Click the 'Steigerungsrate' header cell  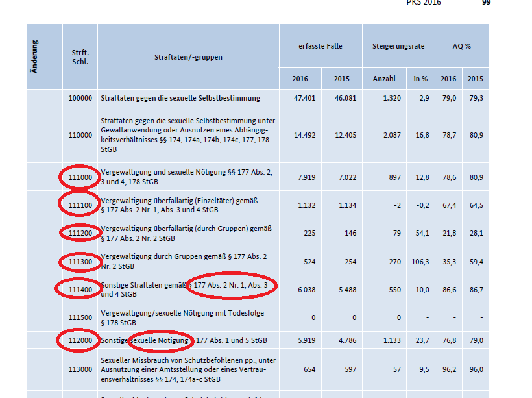point(398,46)
